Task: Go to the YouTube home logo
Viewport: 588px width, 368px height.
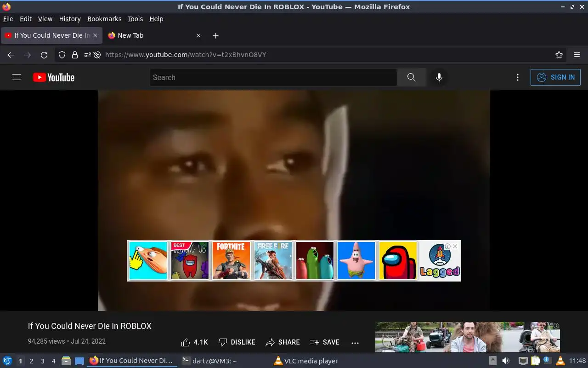Action: (54, 77)
